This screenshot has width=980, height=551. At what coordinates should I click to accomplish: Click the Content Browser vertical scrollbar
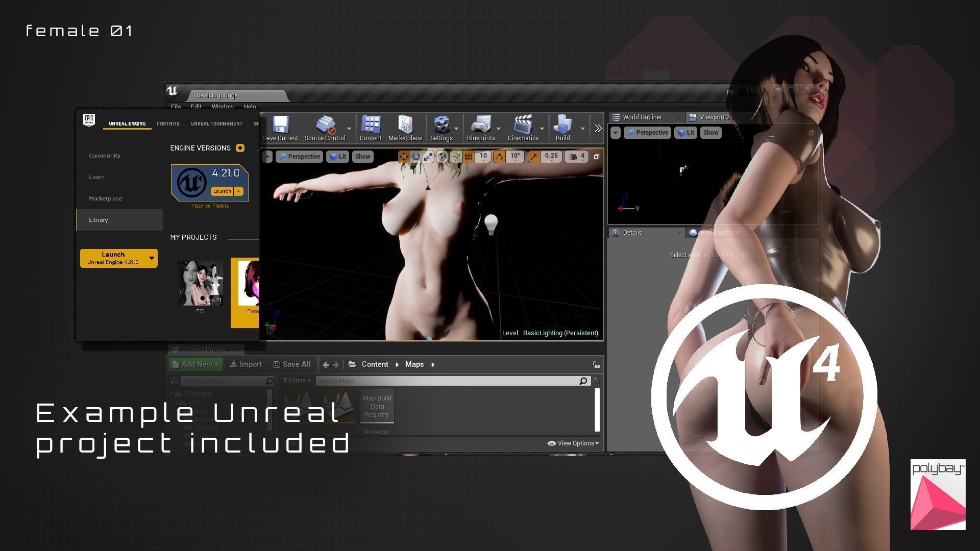597,410
